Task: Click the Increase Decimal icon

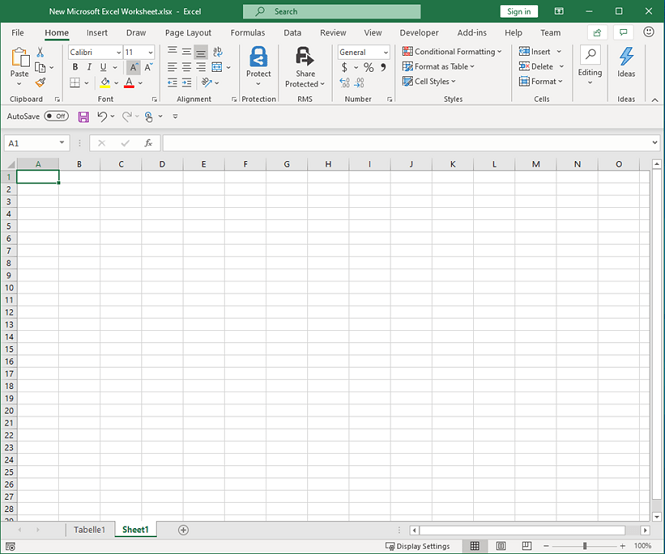Action: [345, 83]
